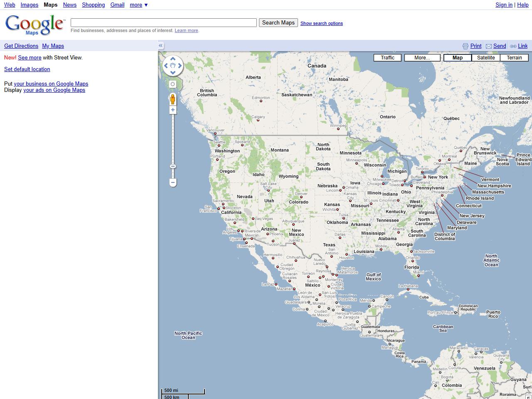This screenshot has height=399, width=532.
Task: Click Set default location link
Action: [x=27, y=69]
